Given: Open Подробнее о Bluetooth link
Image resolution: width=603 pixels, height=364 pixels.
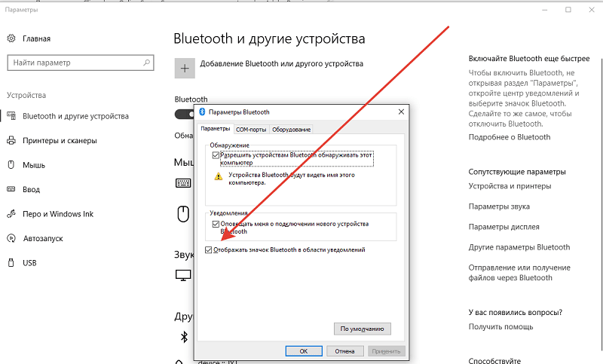Looking at the screenshot, I should [510, 137].
